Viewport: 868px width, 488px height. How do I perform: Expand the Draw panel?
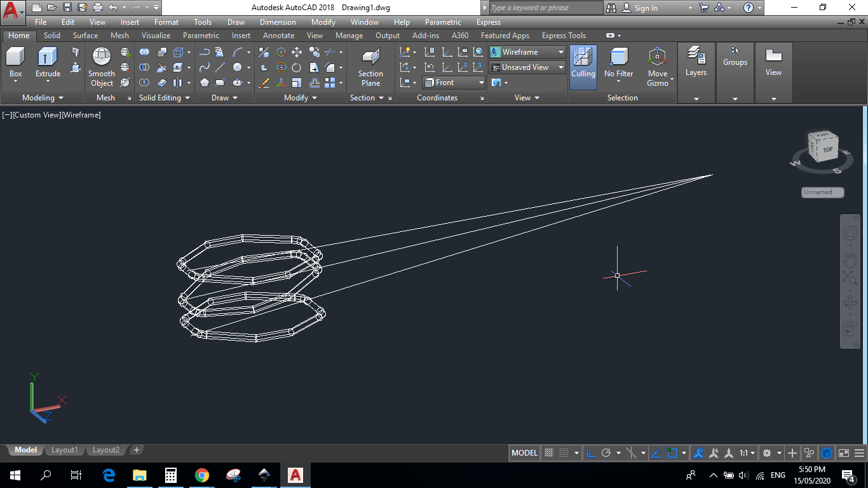point(224,98)
